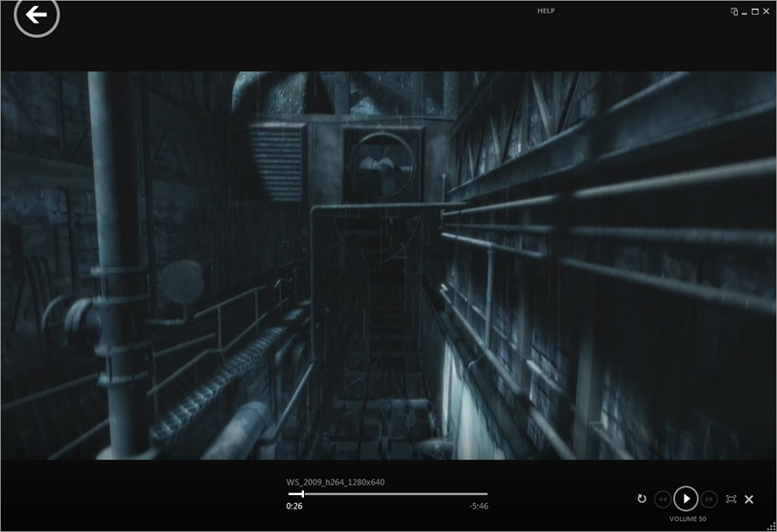The image size is (777, 532).
Task: Toggle repeat with the circular-arrow icon
Action: [642, 498]
